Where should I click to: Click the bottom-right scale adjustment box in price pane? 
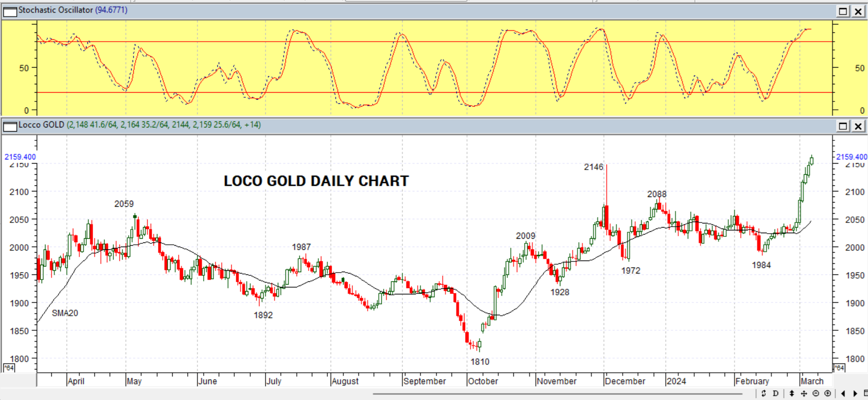click(839, 368)
